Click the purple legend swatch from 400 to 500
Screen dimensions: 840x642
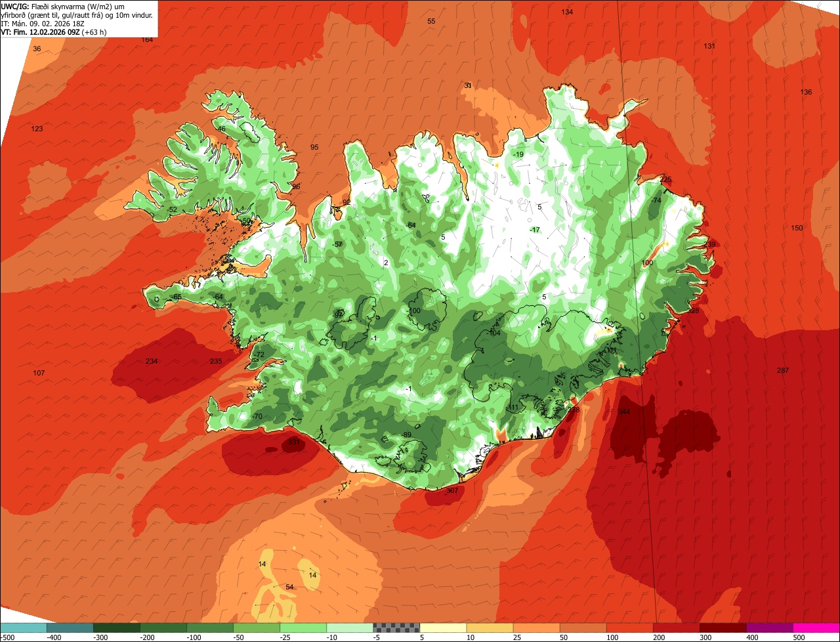[x=770, y=628]
